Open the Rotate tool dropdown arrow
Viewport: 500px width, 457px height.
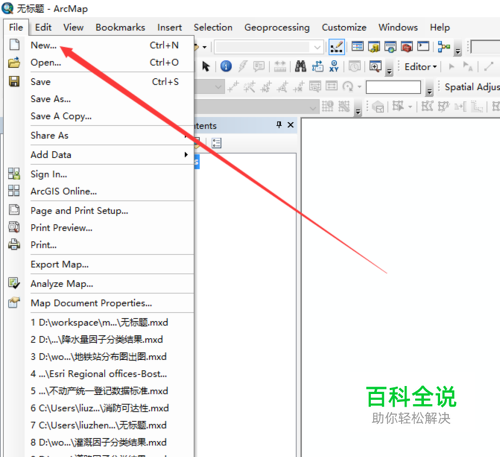click(x=359, y=87)
